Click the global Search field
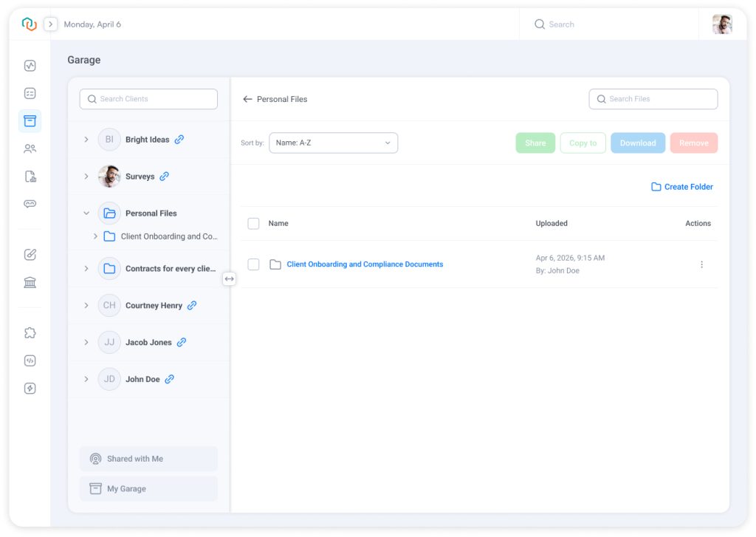Image resolution: width=756 pixels, height=537 pixels. click(x=608, y=24)
